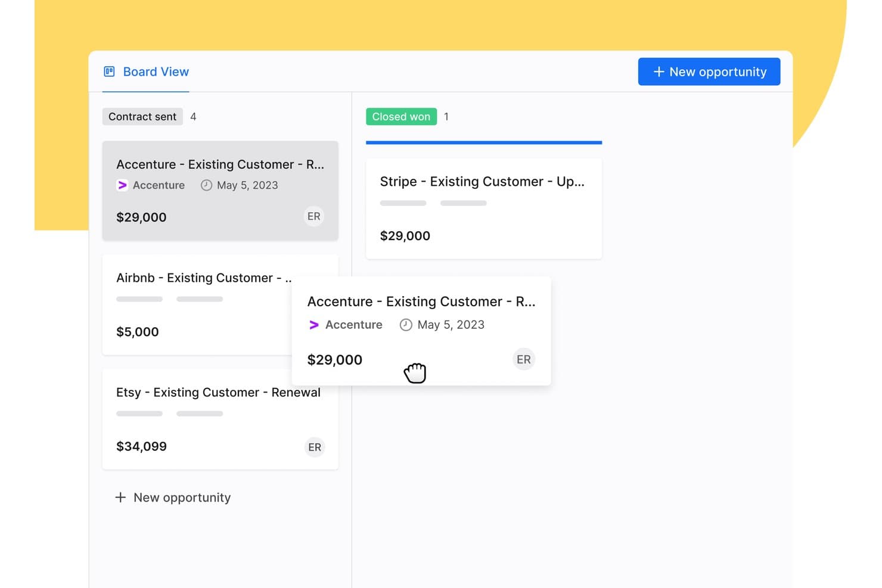Click the clock icon on the greyed card
Image resolution: width=882 pixels, height=588 pixels.
tap(206, 185)
